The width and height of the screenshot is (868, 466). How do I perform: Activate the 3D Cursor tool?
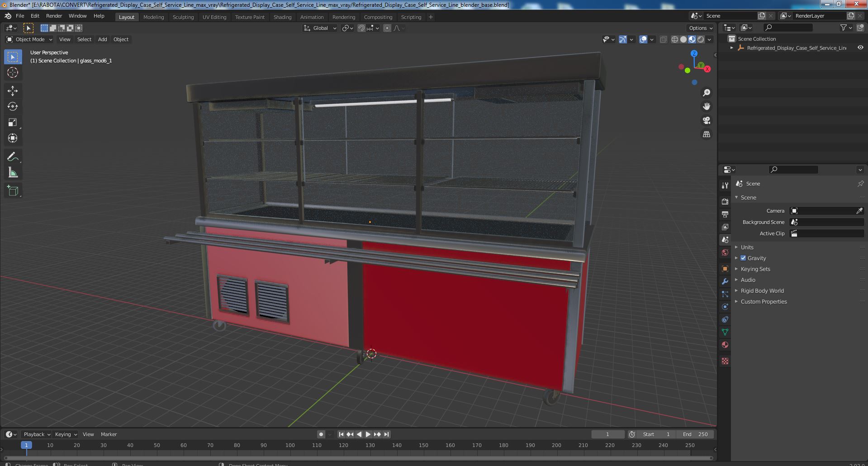(13, 73)
